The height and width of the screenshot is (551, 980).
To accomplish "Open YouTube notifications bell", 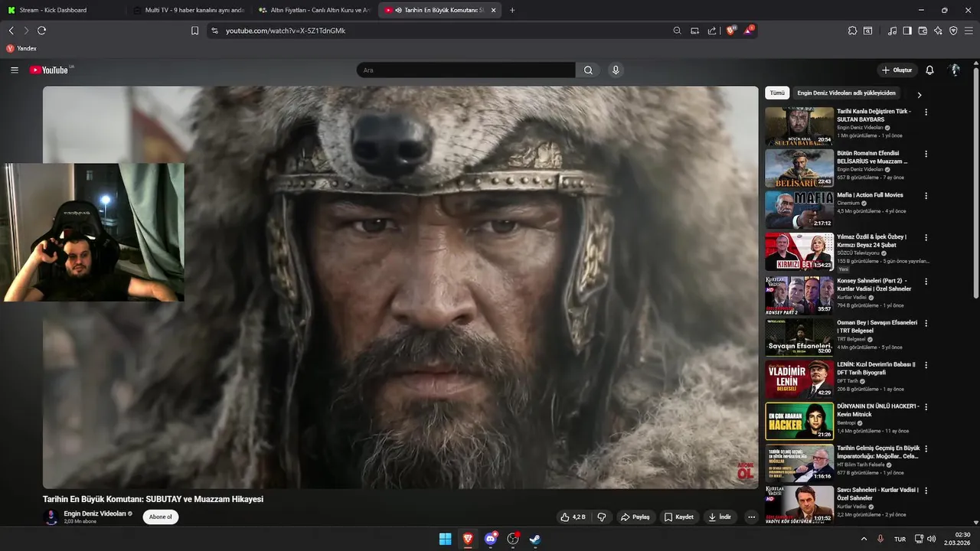I will pos(929,70).
